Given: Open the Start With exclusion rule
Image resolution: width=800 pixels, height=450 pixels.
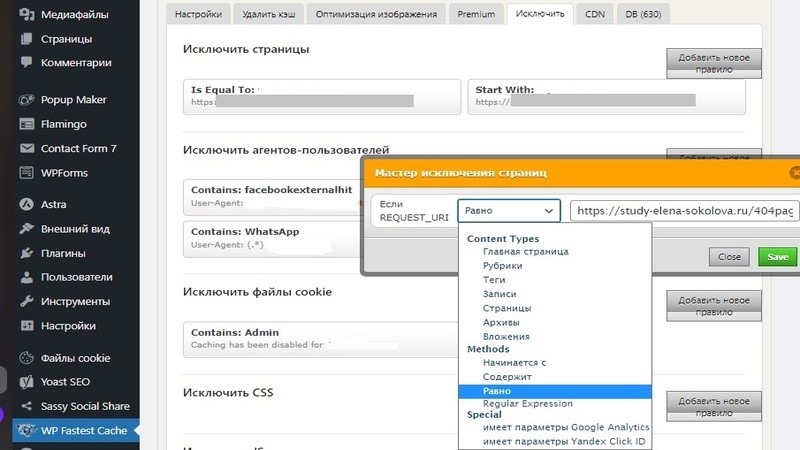Looking at the screenshot, I should click(607, 96).
